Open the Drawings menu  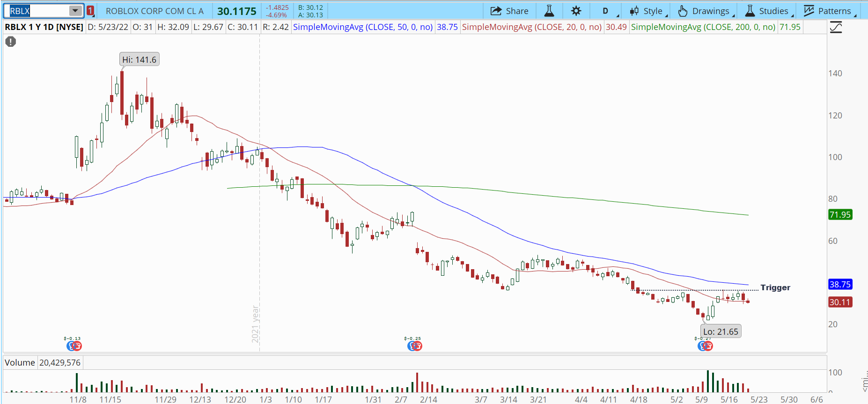(x=705, y=11)
